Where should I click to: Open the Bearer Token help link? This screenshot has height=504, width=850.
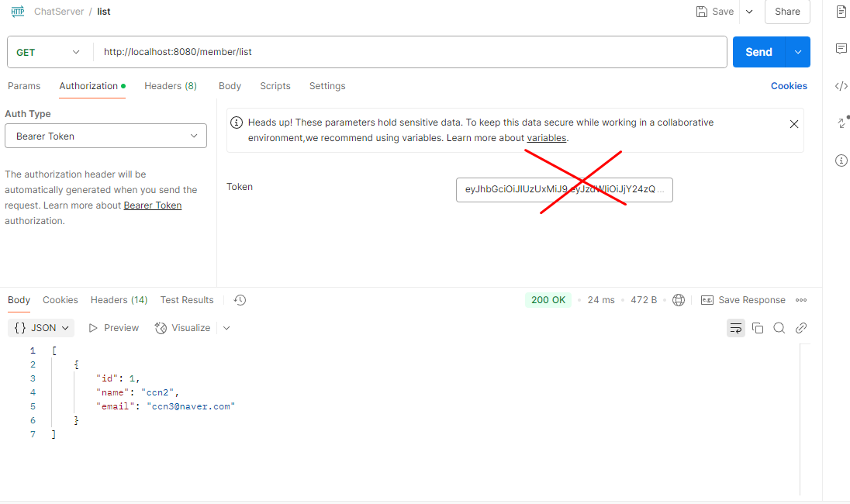pos(153,205)
